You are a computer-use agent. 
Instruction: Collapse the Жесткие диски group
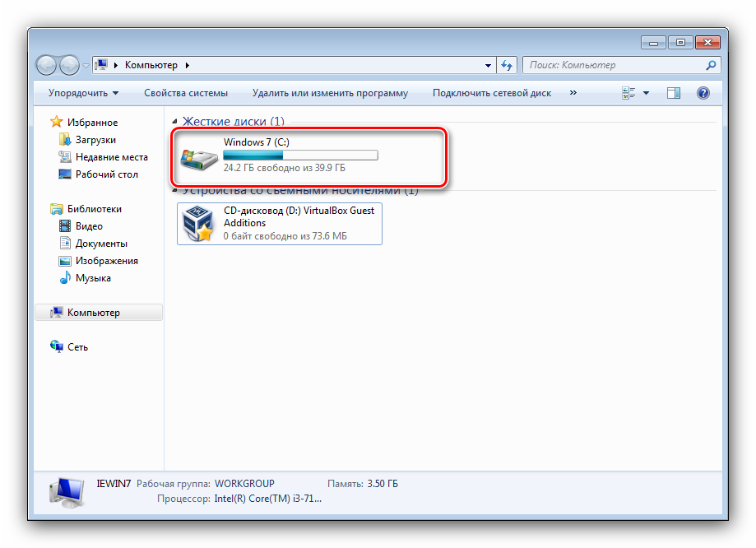click(x=174, y=122)
